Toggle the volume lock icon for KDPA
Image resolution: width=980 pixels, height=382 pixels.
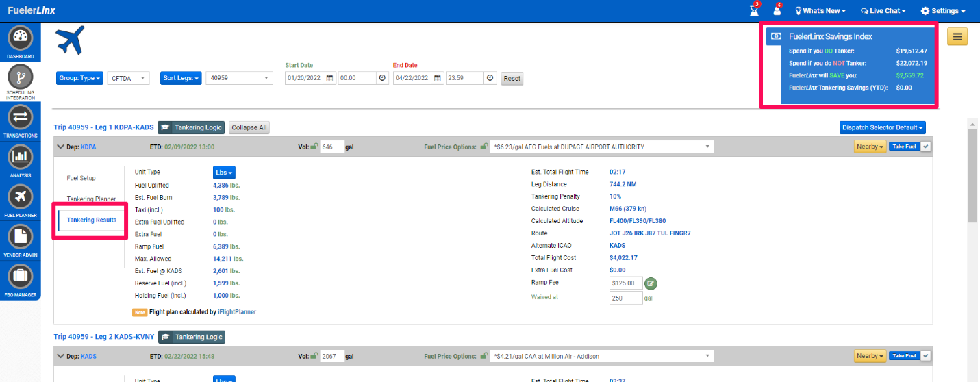click(314, 147)
